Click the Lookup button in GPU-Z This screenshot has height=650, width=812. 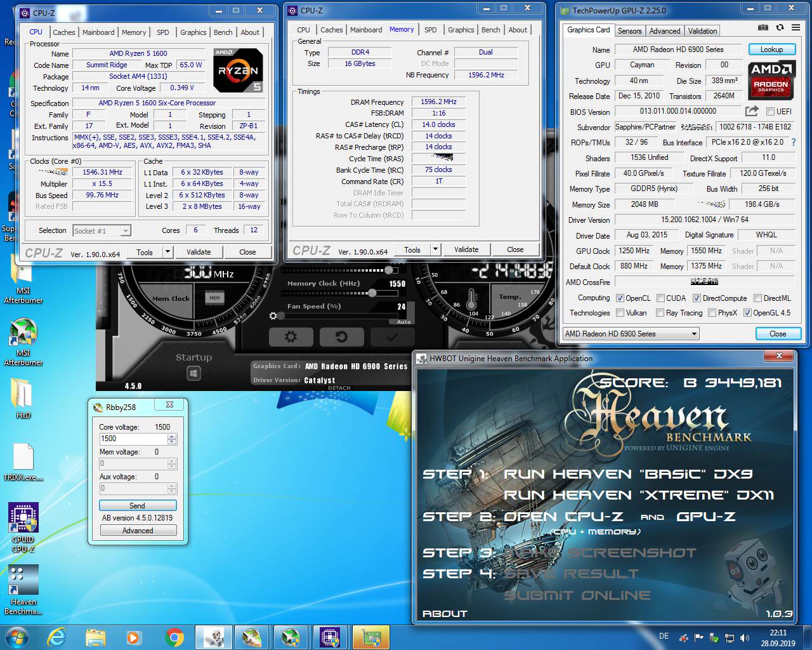click(x=771, y=49)
